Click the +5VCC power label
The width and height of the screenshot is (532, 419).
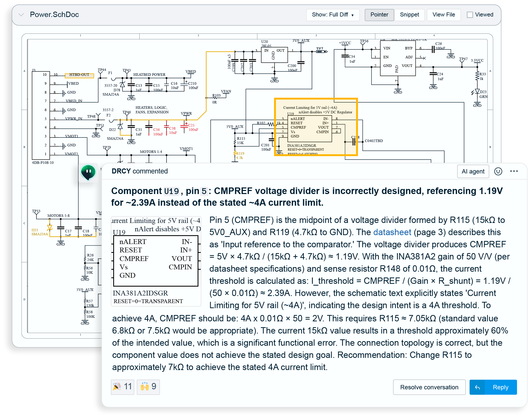coord(345,43)
